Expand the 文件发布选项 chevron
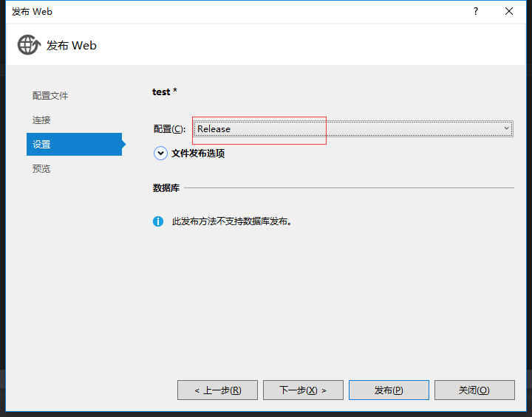532x417 pixels. point(160,154)
